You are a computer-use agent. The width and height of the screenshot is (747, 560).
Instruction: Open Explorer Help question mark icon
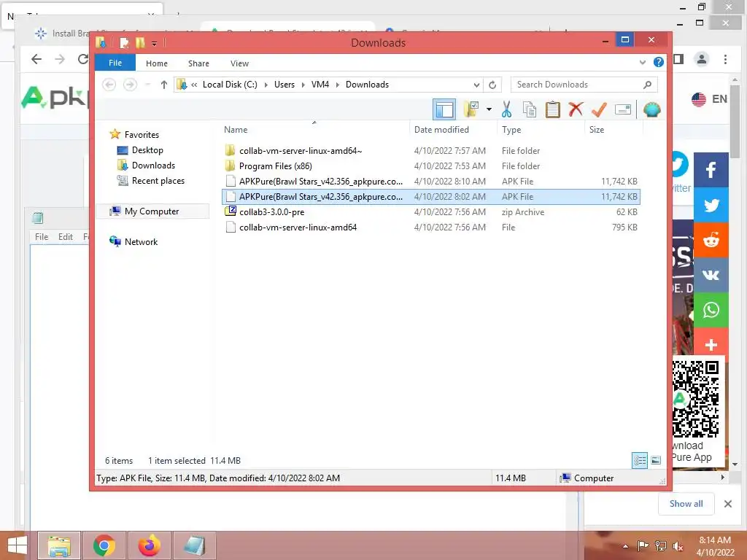(x=659, y=62)
